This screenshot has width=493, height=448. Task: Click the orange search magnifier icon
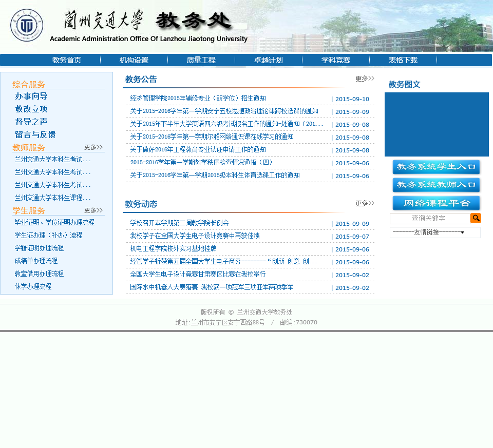(x=476, y=218)
